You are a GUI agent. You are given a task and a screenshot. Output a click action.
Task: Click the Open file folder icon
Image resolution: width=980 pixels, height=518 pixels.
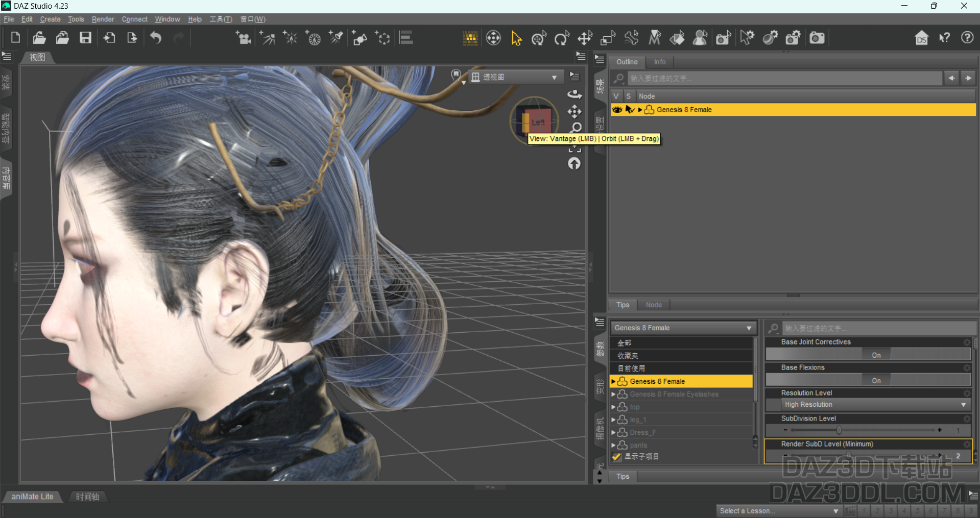coord(39,38)
